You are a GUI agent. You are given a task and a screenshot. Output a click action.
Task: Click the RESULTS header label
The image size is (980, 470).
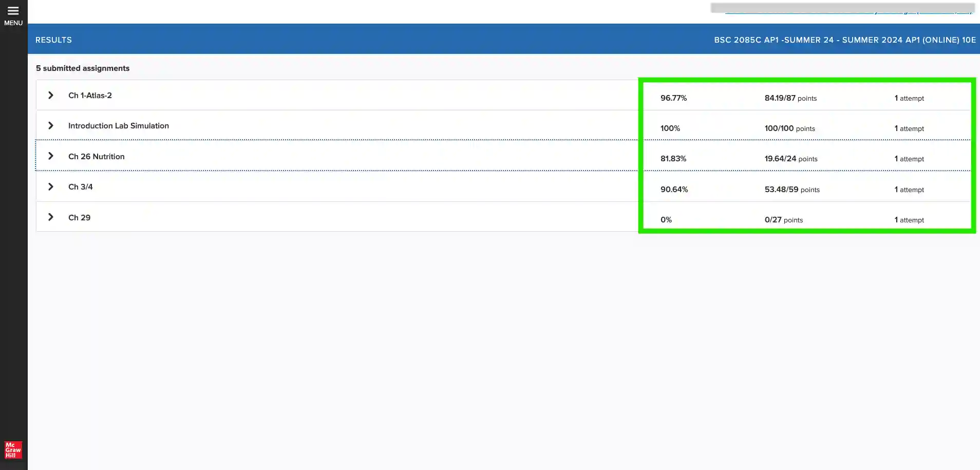(53, 40)
